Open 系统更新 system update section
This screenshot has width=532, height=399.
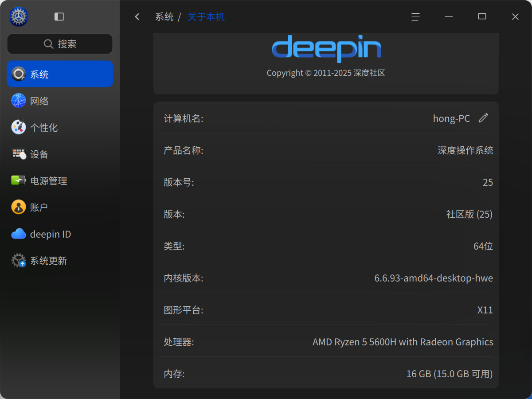click(x=60, y=260)
